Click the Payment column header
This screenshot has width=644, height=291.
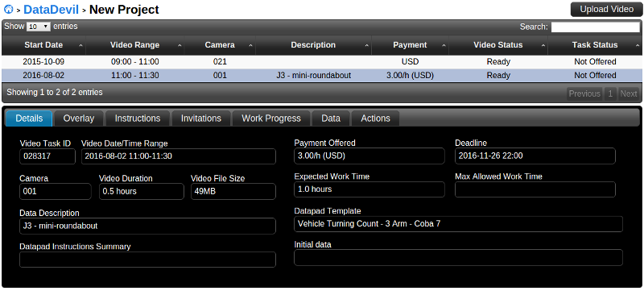410,45
